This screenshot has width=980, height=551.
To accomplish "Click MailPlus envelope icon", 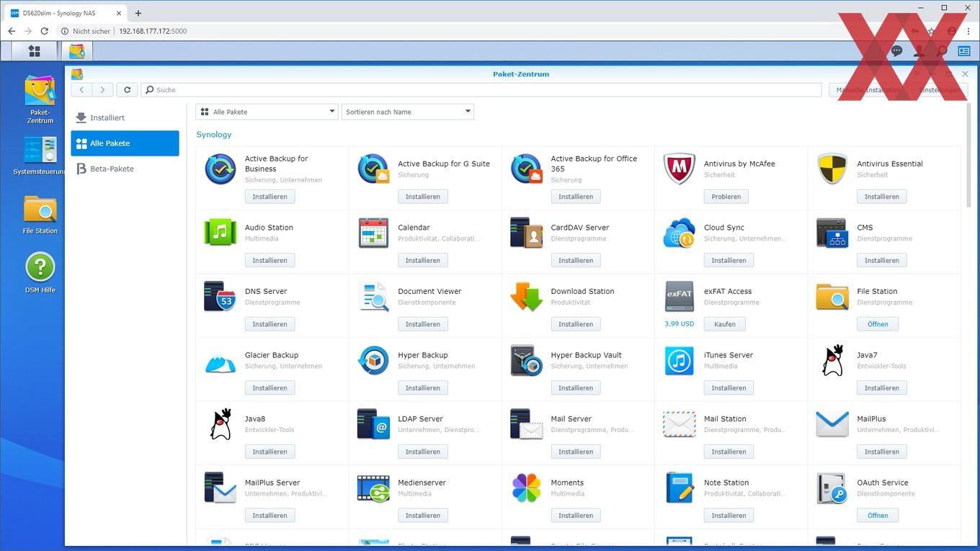I will point(832,424).
